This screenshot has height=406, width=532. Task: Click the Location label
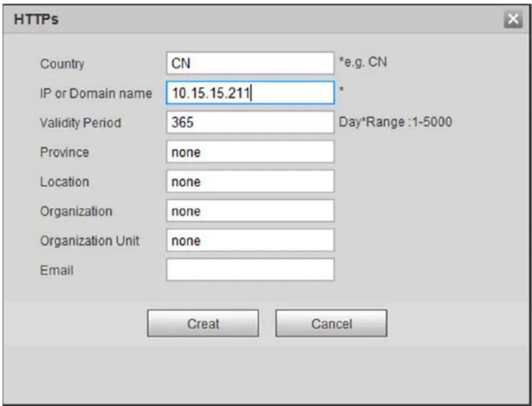point(64,182)
